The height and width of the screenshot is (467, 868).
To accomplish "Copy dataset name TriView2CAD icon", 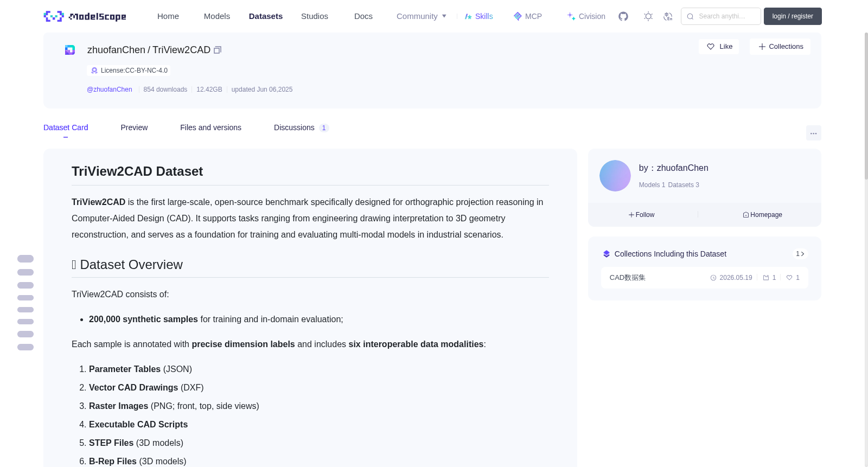I will tap(218, 50).
